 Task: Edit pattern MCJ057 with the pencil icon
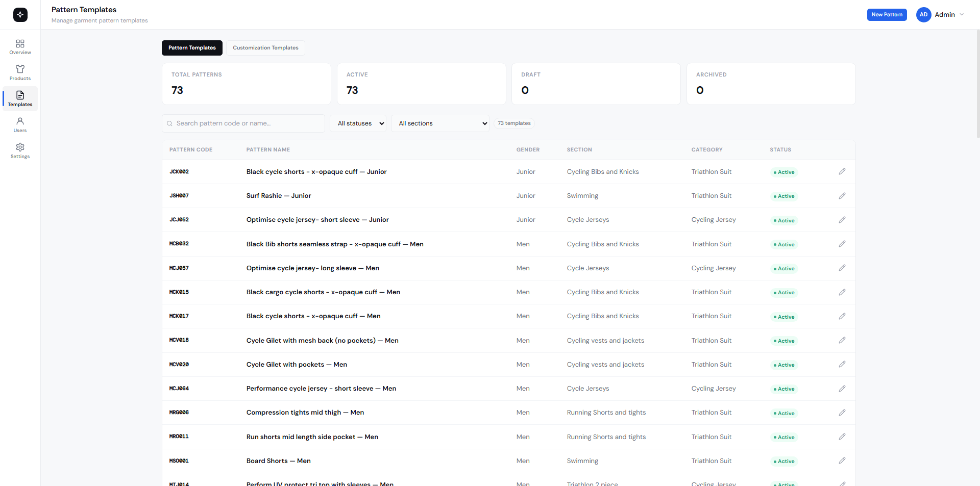tap(842, 268)
